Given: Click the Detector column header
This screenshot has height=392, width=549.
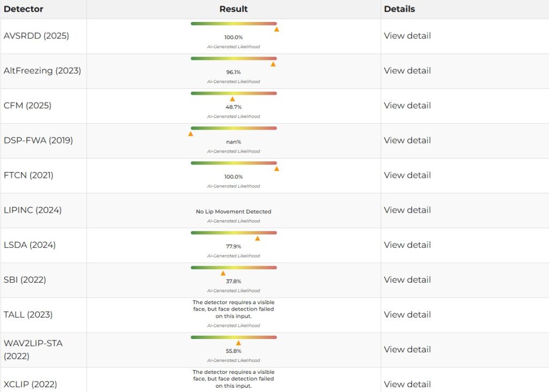Looking at the screenshot, I should tap(24, 9).
